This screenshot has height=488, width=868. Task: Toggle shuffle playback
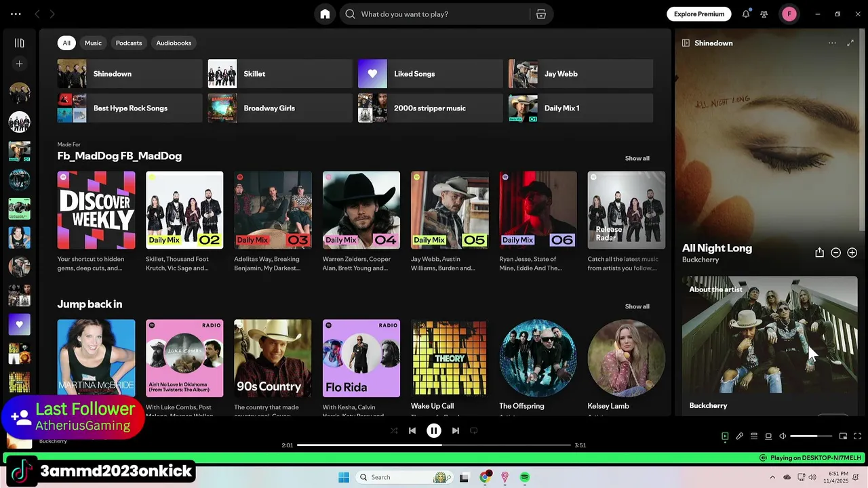[394, 430]
